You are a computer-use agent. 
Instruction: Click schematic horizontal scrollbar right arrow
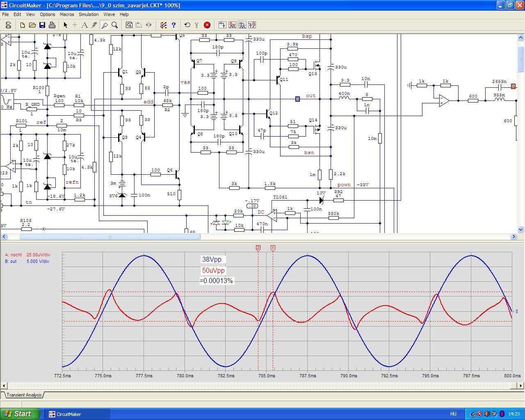[514, 236]
